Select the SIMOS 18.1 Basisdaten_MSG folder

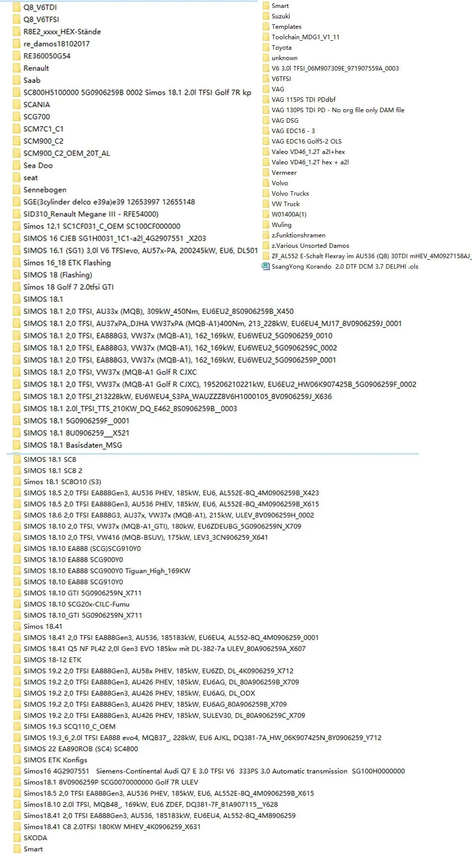pos(72,445)
